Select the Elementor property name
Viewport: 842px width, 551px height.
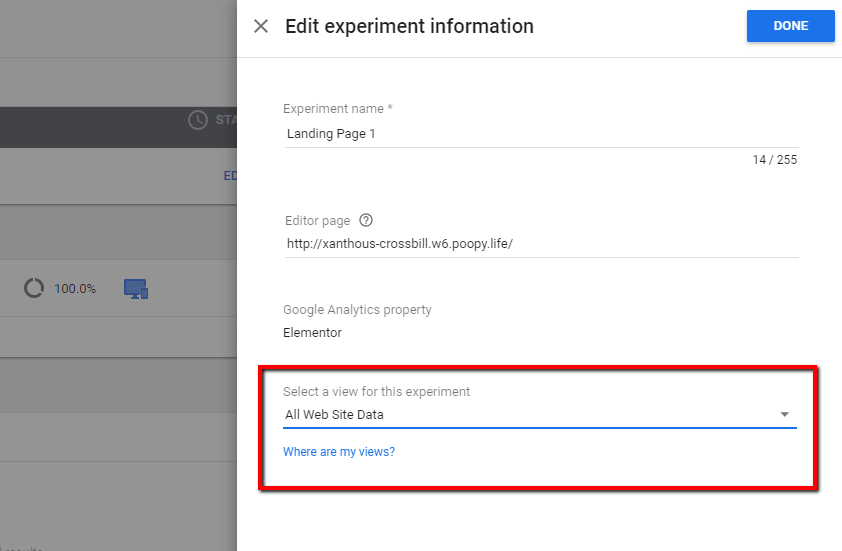point(312,333)
